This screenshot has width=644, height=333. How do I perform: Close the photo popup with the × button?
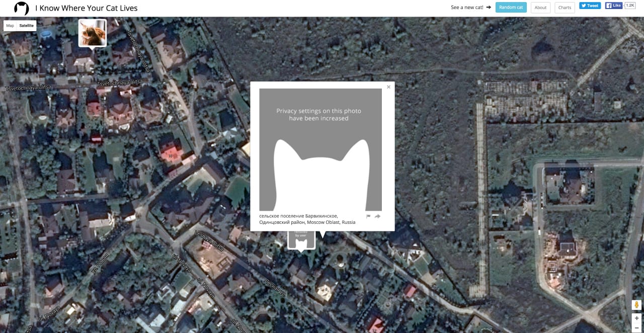388,87
